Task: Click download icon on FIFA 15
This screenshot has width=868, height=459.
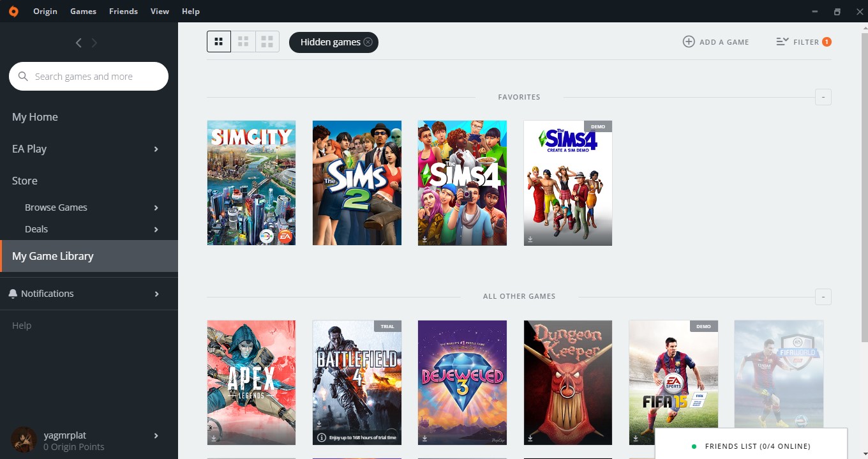Action: pyautogui.click(x=636, y=439)
